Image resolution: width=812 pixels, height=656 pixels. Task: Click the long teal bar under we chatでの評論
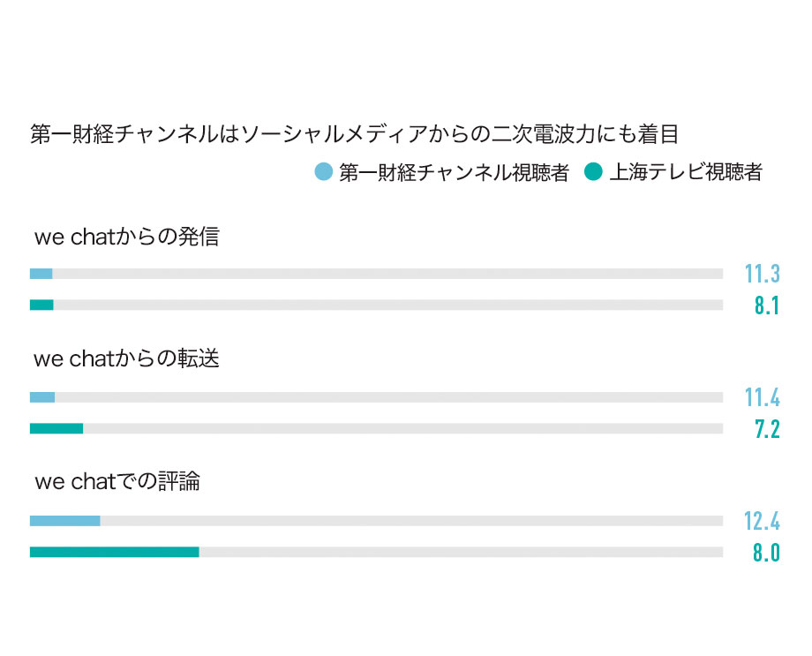pos(115,552)
